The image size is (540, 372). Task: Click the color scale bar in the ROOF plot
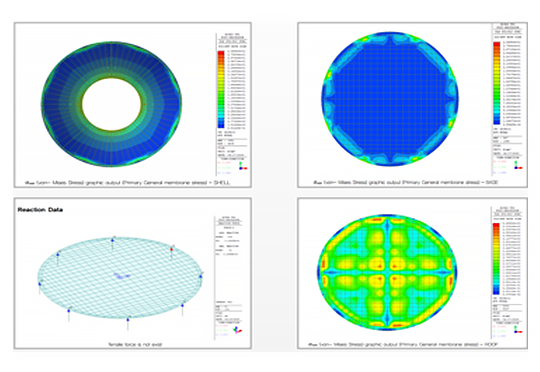coord(496,259)
